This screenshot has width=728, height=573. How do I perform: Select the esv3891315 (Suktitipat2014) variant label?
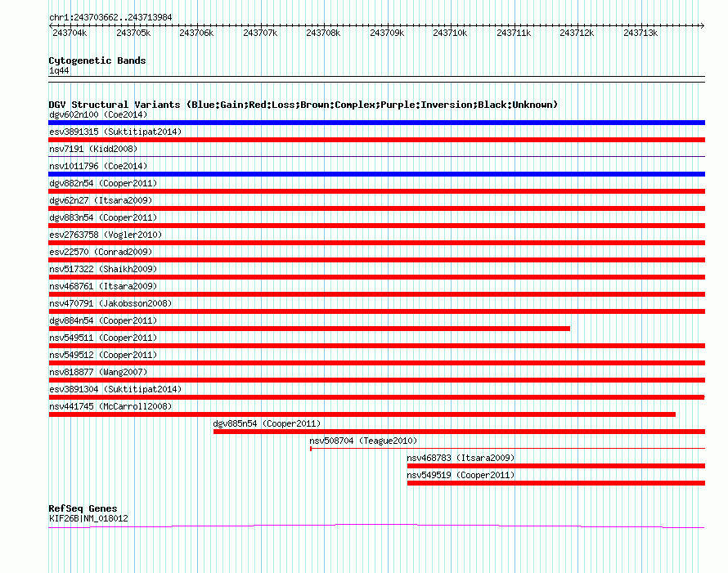click(x=115, y=132)
